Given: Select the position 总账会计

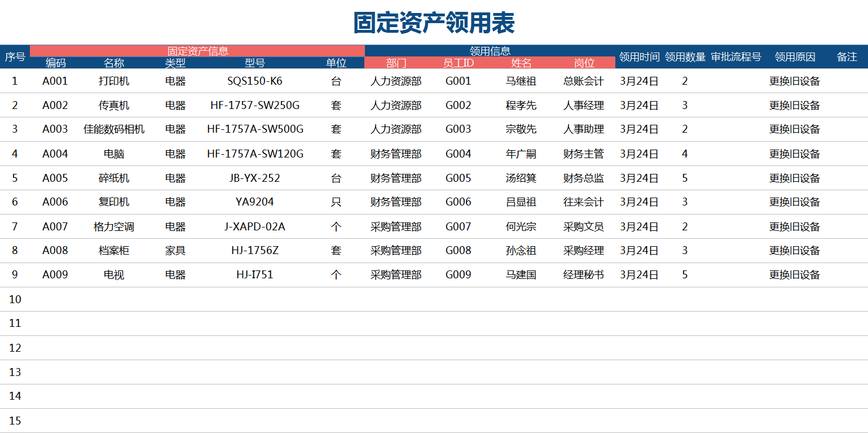Looking at the screenshot, I should (x=584, y=81).
